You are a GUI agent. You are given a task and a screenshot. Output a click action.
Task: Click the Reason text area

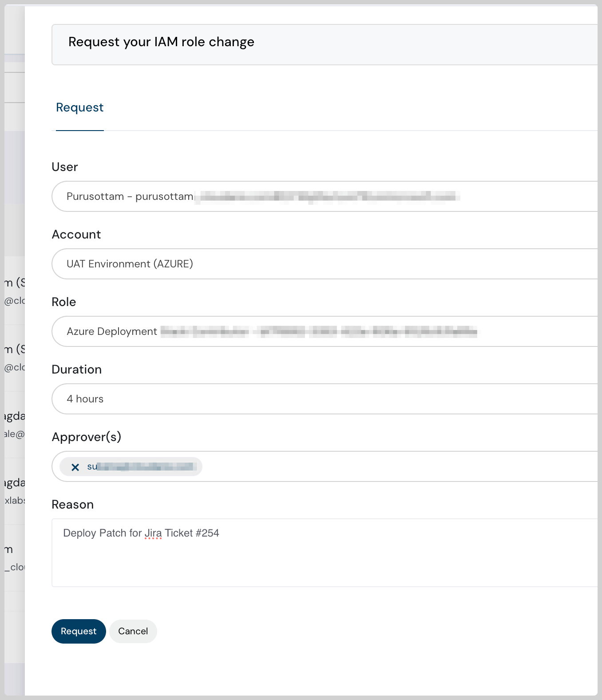click(325, 553)
